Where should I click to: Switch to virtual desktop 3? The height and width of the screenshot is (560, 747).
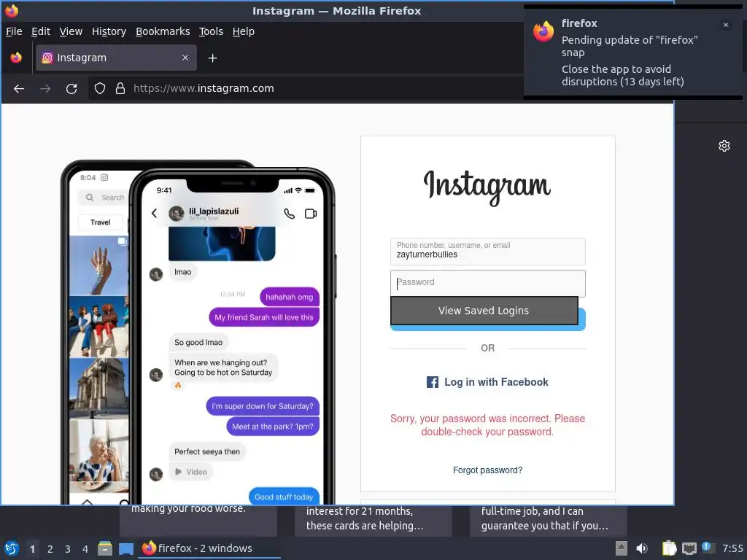coord(68,549)
